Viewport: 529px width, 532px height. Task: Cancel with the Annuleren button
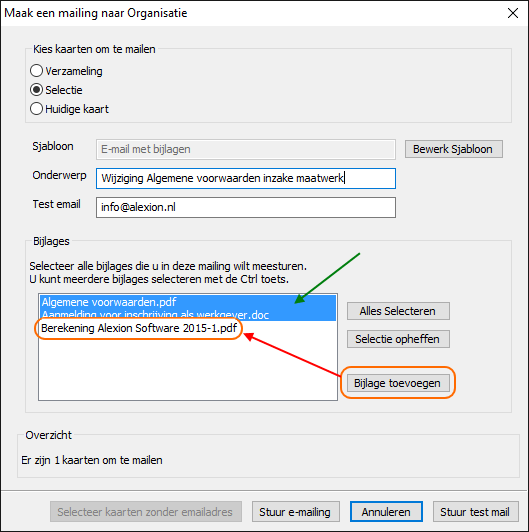pyautogui.click(x=386, y=512)
